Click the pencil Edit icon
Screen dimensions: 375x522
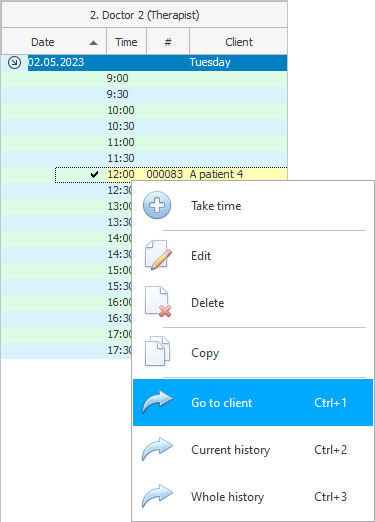tap(158, 255)
